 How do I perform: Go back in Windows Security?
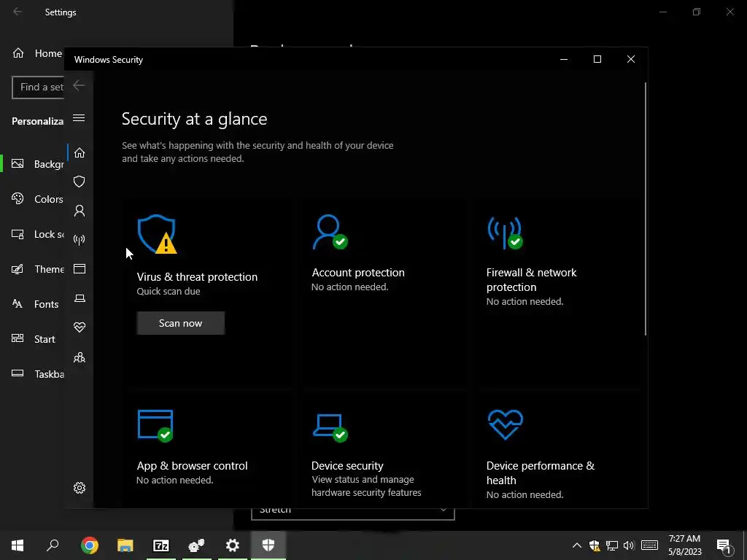point(79,86)
